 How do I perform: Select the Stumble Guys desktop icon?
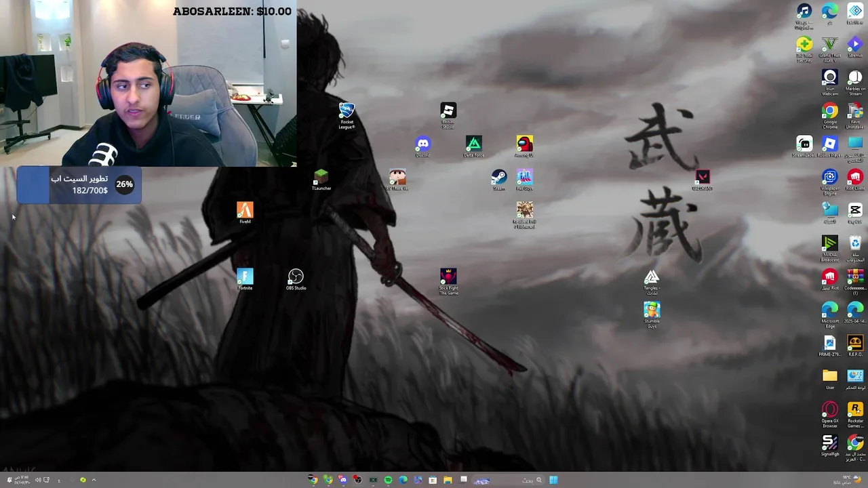[x=652, y=314]
